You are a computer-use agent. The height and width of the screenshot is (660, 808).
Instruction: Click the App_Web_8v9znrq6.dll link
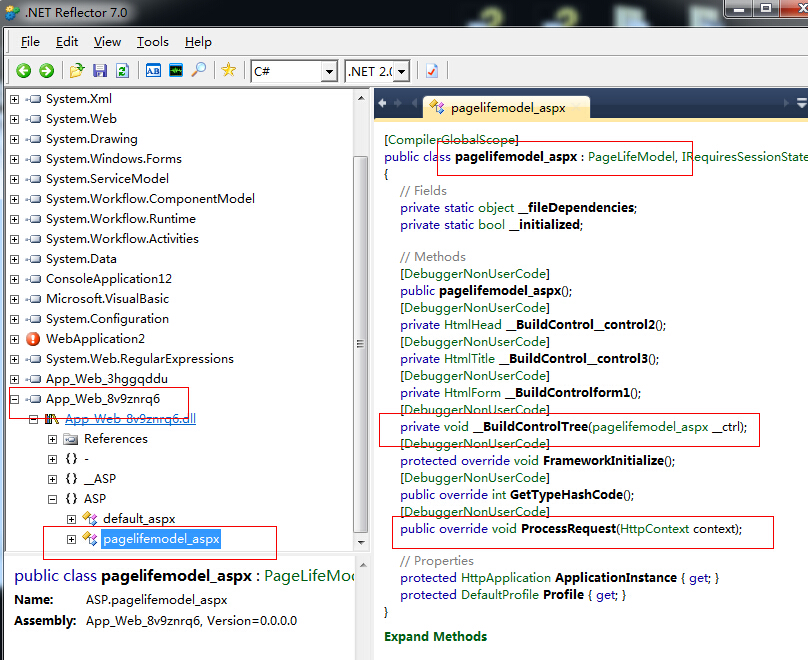click(x=130, y=418)
